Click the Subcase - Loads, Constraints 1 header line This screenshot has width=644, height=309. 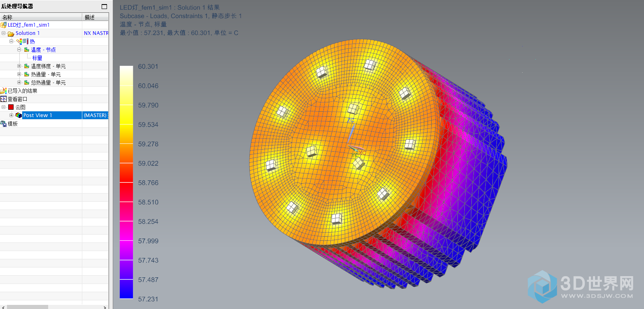[181, 16]
